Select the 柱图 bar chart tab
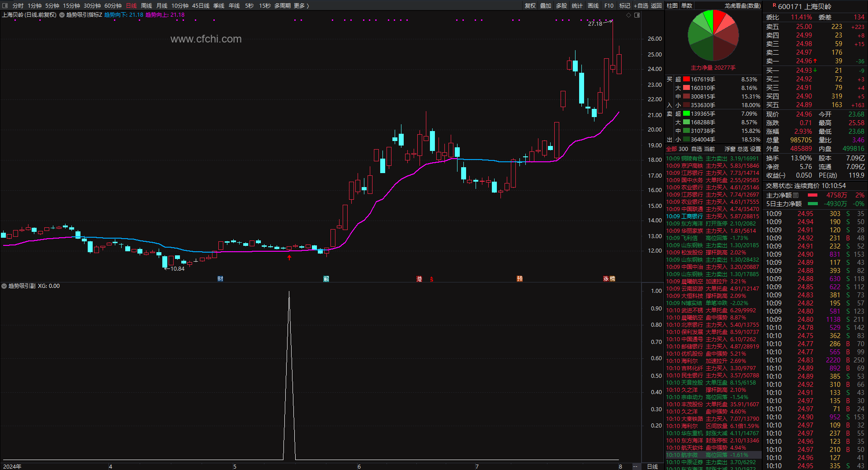The width and height of the screenshot is (868, 470). pos(672,6)
